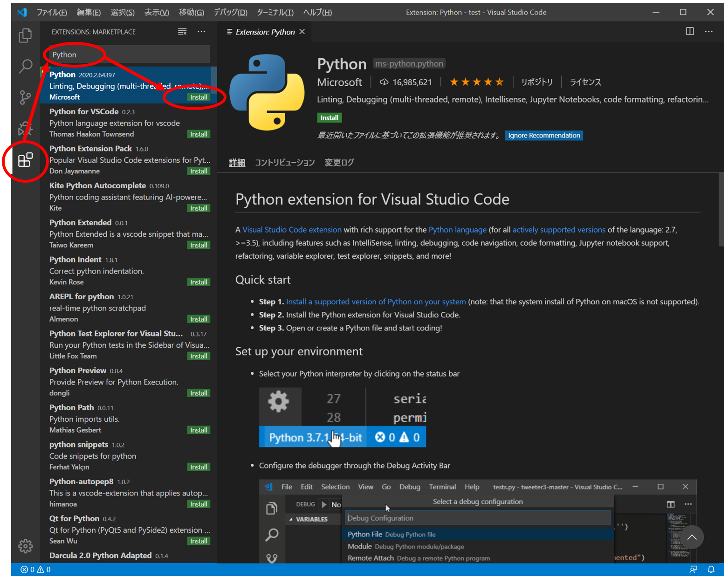Image resolution: width=728 pixels, height=577 pixels.
Task: Close the Extension: Python tab
Action: click(302, 32)
